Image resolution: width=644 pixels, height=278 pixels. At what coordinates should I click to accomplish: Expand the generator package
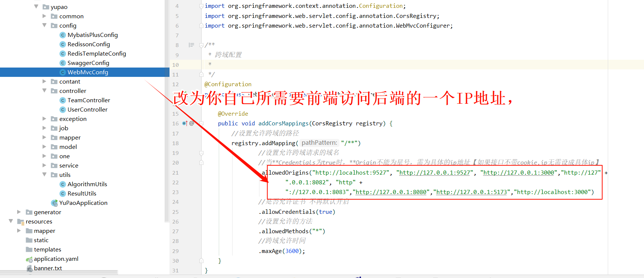19,212
